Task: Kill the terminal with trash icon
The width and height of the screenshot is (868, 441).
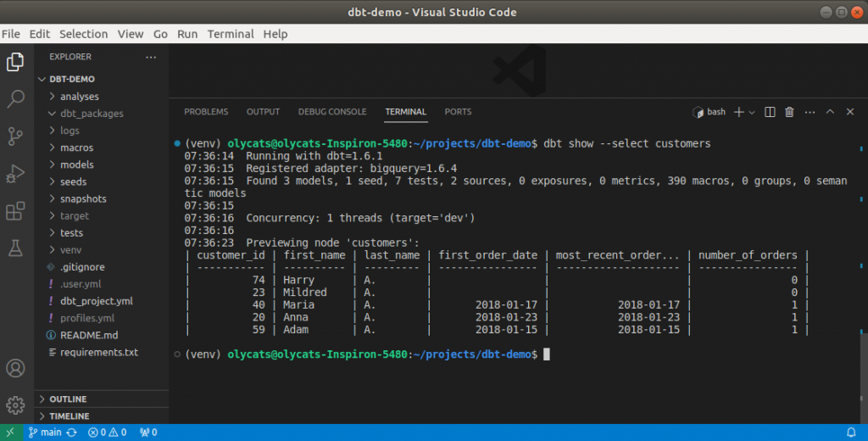Action: click(789, 112)
